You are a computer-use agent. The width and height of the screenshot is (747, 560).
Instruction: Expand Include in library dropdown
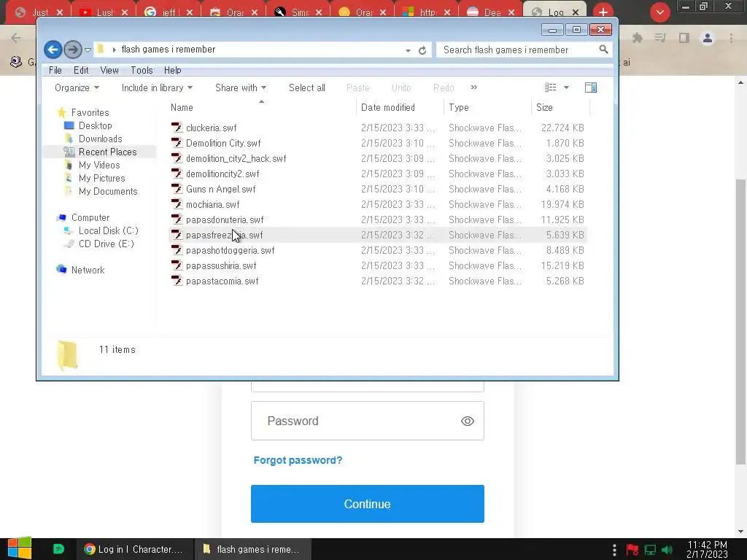(x=157, y=87)
